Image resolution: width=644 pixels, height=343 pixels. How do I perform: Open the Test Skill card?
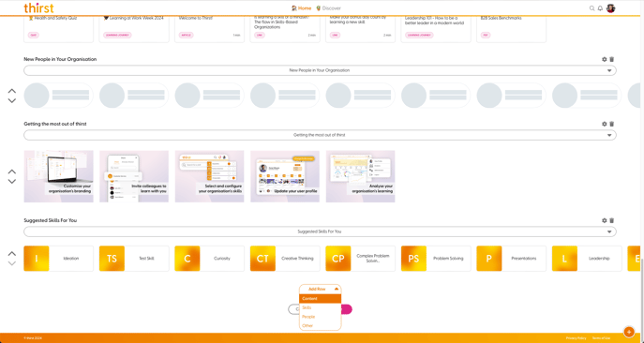coord(134,259)
